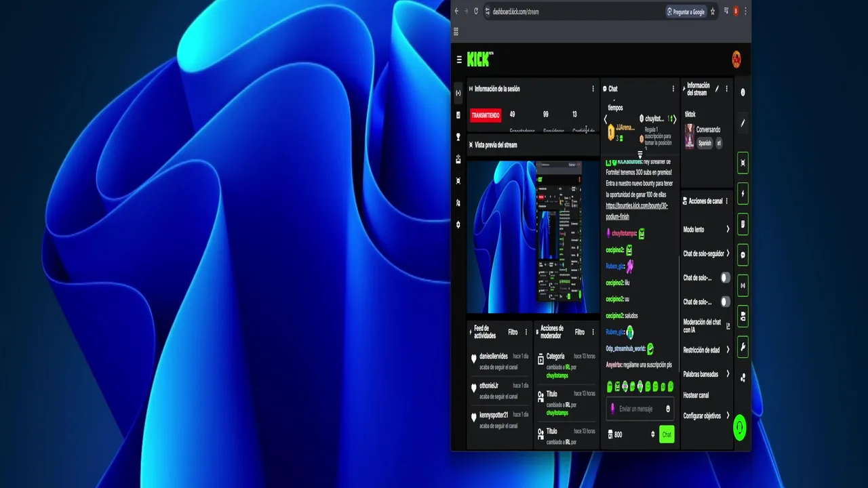868x488 pixels.
Task: Click the info circle icon in right sidebar
Action: (x=743, y=92)
